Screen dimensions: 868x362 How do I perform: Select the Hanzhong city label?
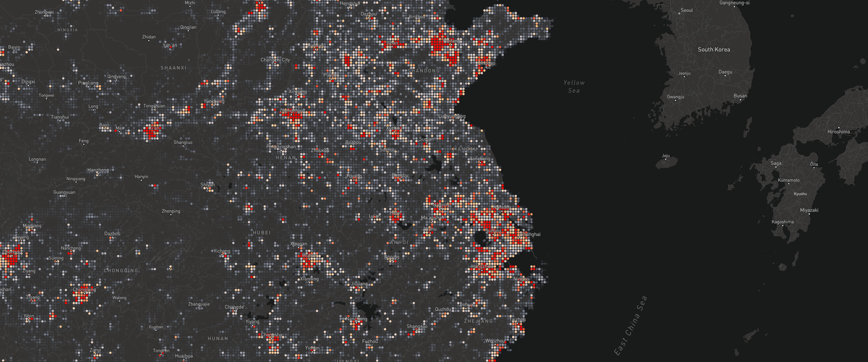click(x=98, y=170)
